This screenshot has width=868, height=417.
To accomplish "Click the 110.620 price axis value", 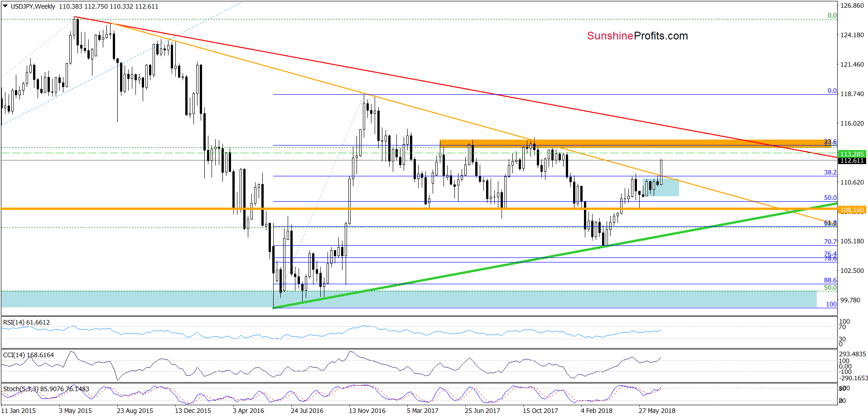I will [x=852, y=182].
